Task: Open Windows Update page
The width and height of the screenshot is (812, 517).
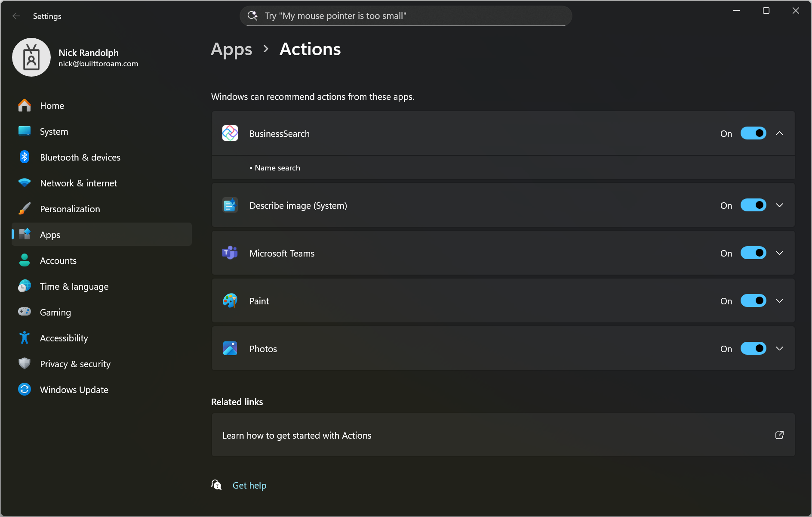Action: pyautogui.click(x=101, y=390)
